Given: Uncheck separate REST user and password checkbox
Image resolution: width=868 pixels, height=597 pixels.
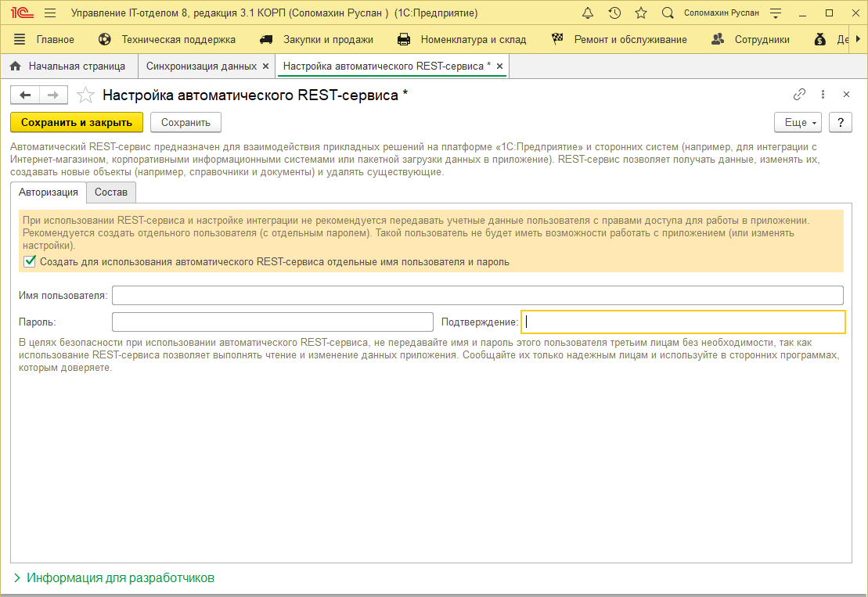Looking at the screenshot, I should click(x=31, y=262).
